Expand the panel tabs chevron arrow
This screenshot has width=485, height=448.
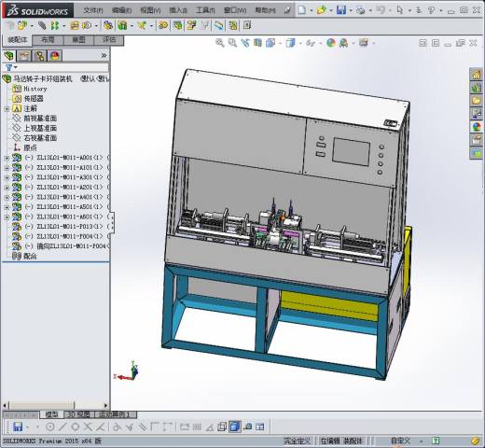[104, 56]
